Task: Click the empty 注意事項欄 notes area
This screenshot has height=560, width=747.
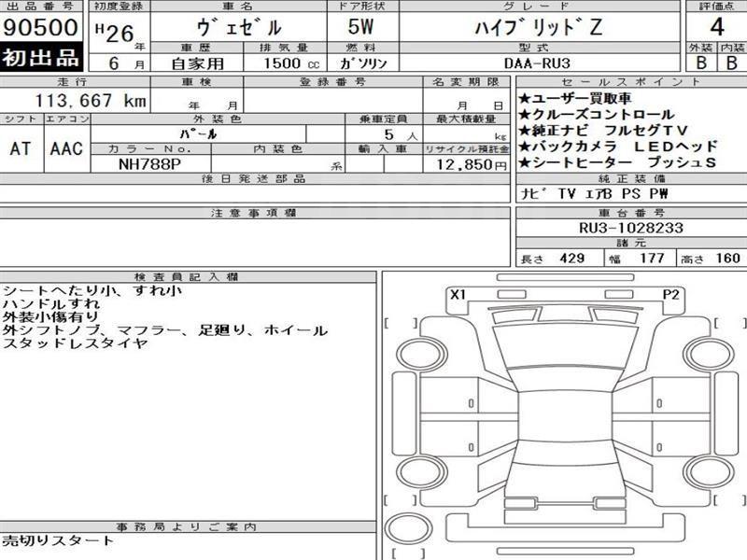Action: click(x=254, y=243)
